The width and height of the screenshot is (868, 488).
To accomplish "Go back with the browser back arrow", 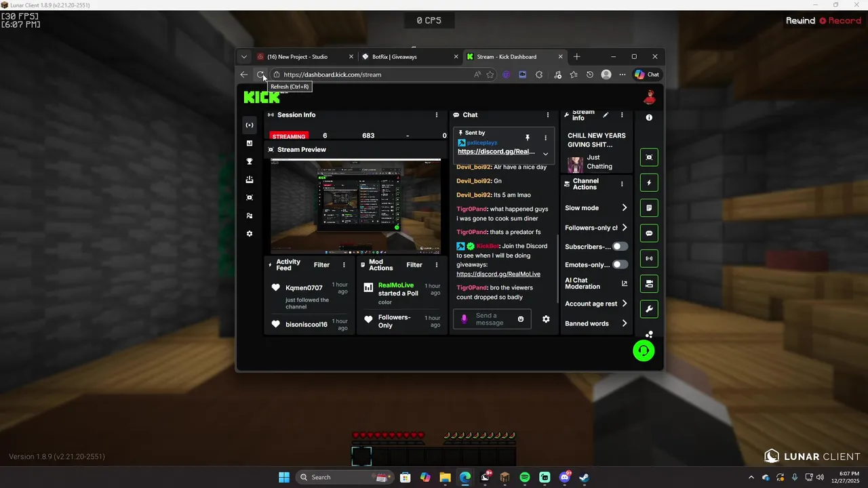I will pyautogui.click(x=244, y=75).
